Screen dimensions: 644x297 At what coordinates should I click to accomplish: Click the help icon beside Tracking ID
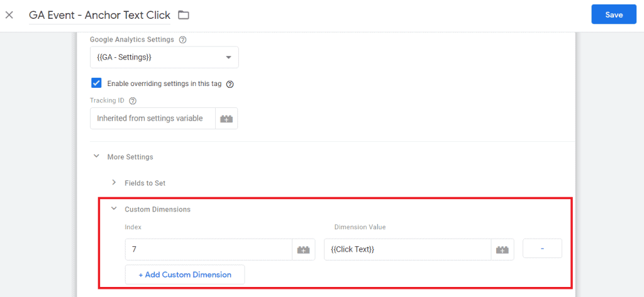[132, 100]
